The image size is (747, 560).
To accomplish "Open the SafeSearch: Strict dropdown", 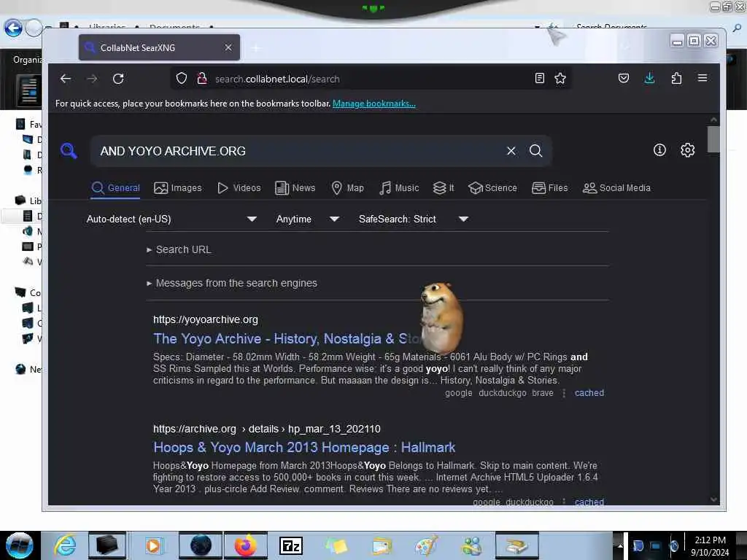I will [x=414, y=219].
